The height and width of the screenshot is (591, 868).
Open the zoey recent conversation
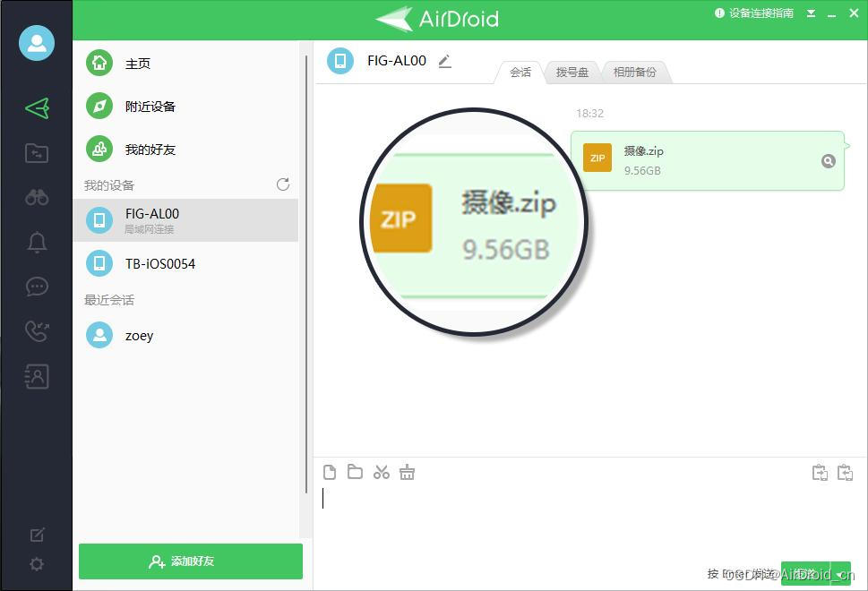click(x=185, y=335)
